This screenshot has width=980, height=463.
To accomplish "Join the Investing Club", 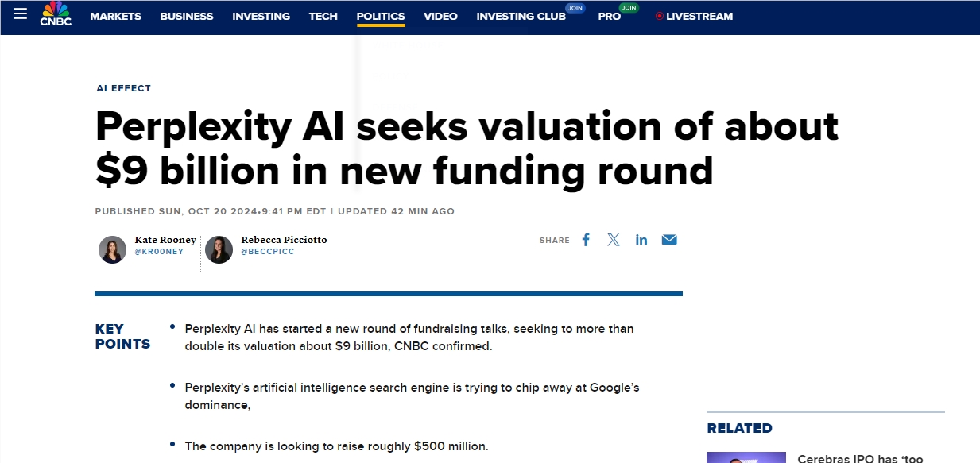I will click(521, 16).
